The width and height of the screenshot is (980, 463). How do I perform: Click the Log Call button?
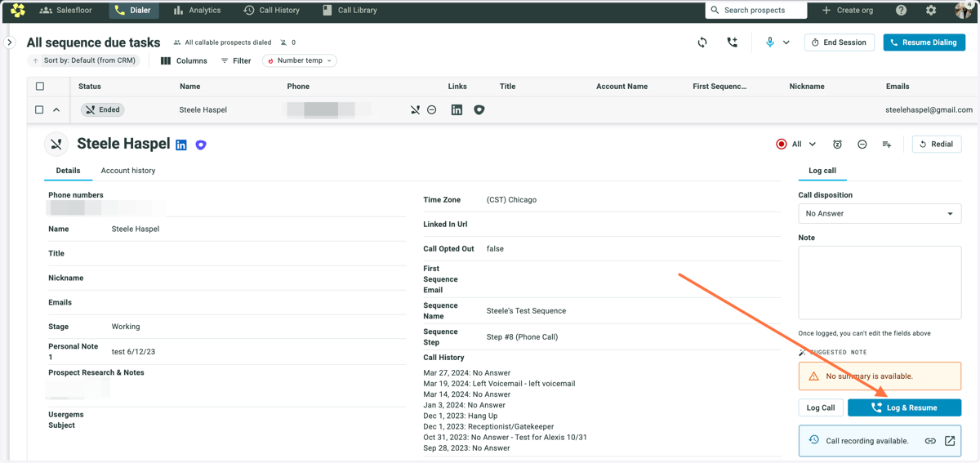[821, 407]
